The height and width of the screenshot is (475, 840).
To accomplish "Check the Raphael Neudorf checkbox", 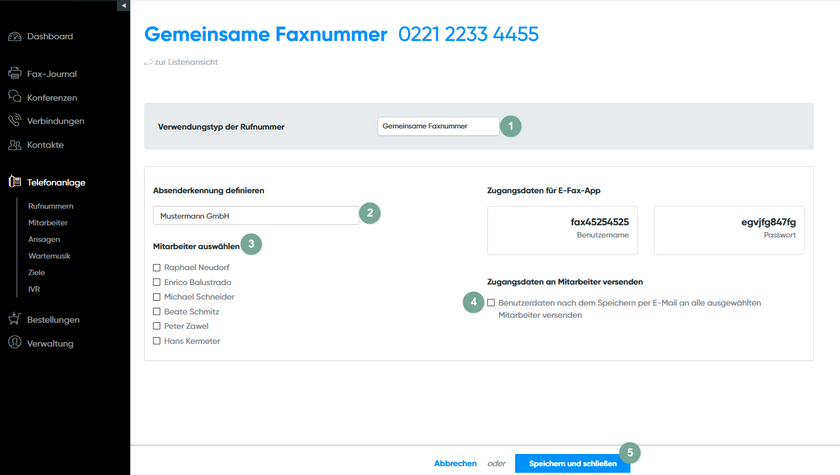I will (x=156, y=267).
